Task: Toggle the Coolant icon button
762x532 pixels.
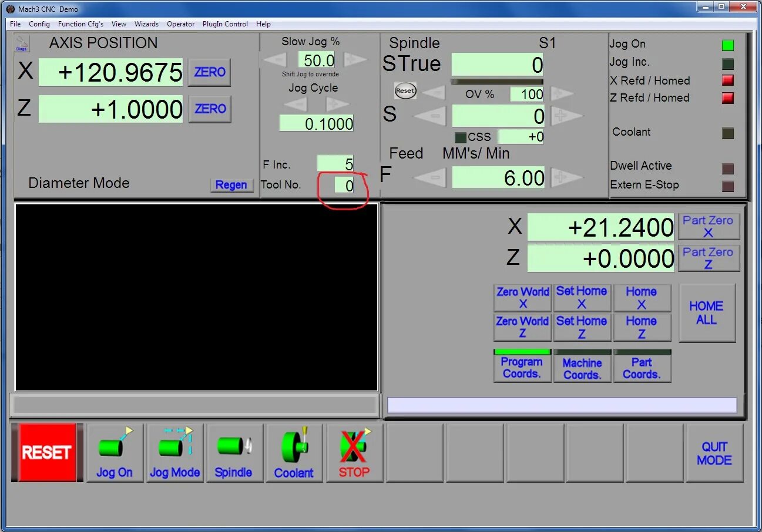Action: point(294,453)
